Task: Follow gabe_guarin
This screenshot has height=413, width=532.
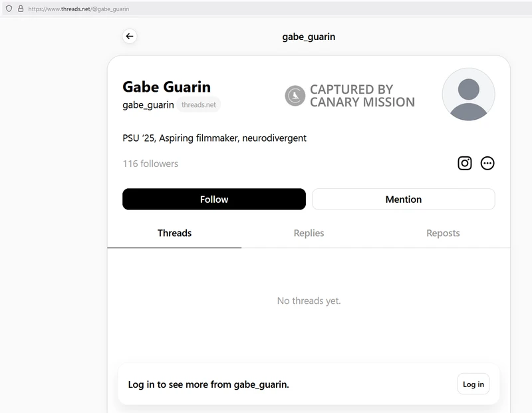Action: click(x=213, y=200)
